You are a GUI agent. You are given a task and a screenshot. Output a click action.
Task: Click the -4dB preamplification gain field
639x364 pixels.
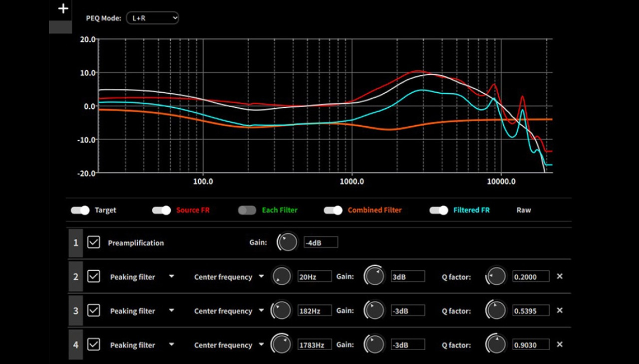320,243
